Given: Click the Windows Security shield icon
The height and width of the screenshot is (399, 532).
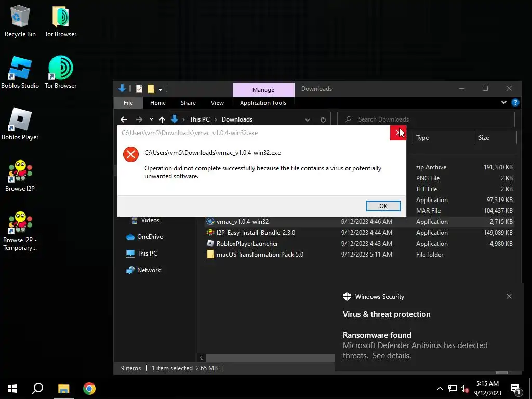Looking at the screenshot, I should coord(347,297).
